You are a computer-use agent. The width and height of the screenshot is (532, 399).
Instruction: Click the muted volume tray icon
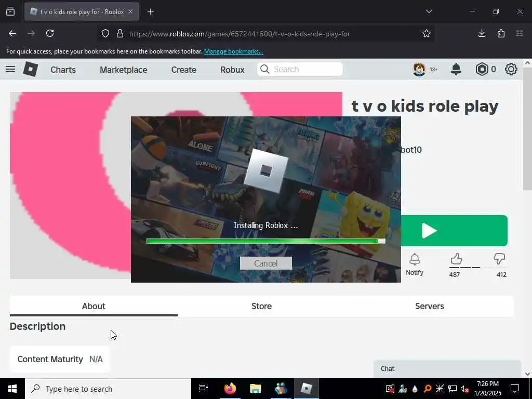click(x=464, y=389)
